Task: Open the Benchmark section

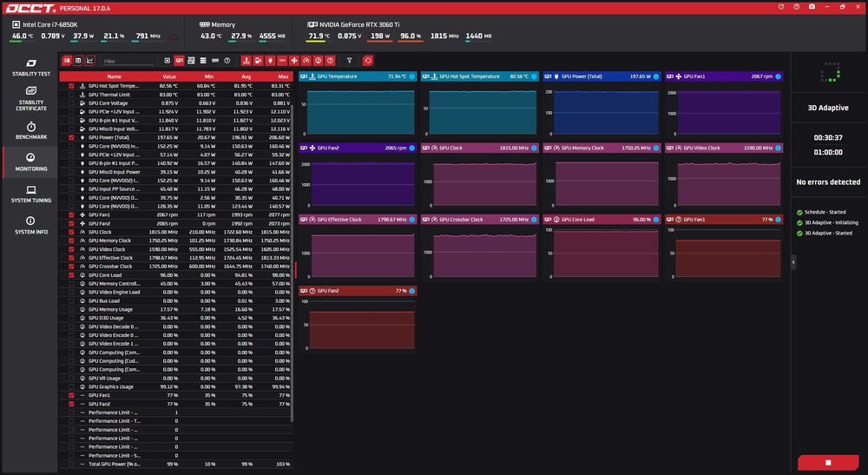Action: point(31,130)
